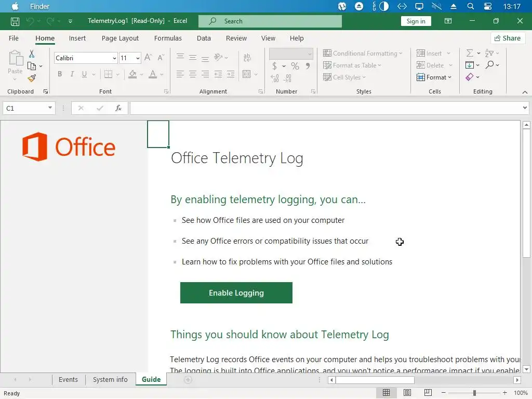Screen dimensions: 532x399
Task: Open the Number Format dropdown
Action: (x=310, y=54)
